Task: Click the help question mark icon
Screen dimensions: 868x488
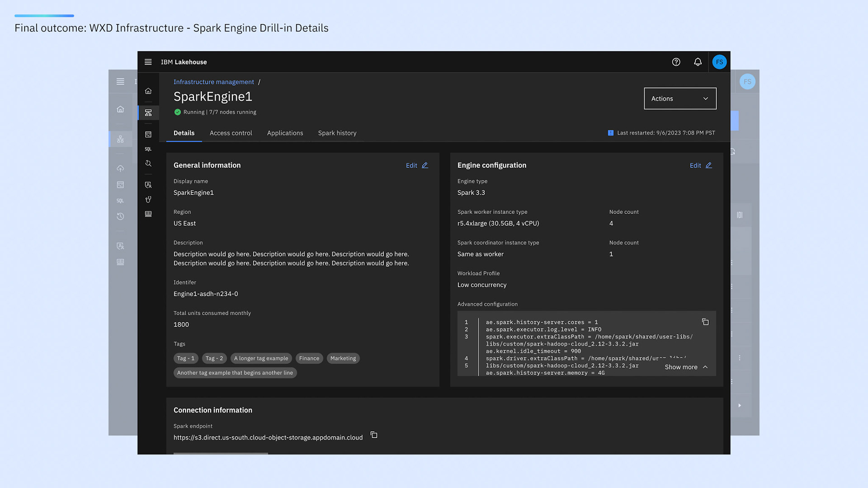Action: coord(676,62)
